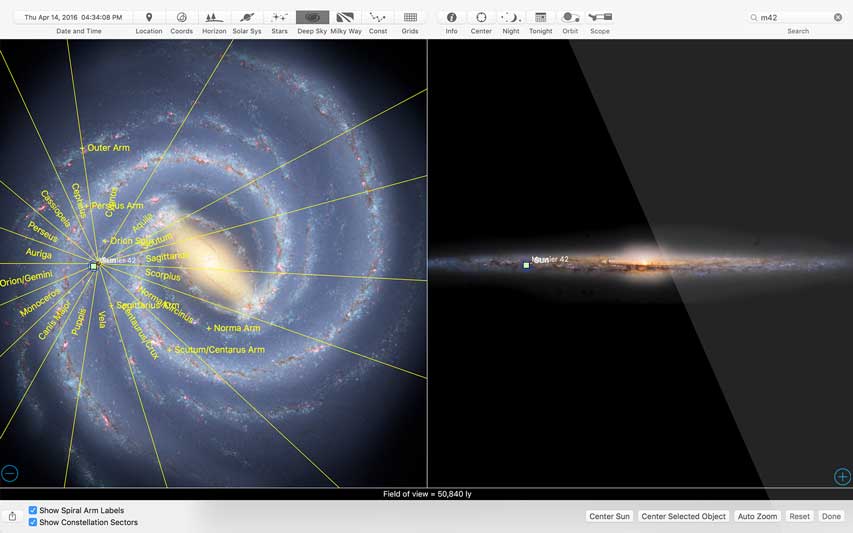Click the Done button

tap(831, 516)
